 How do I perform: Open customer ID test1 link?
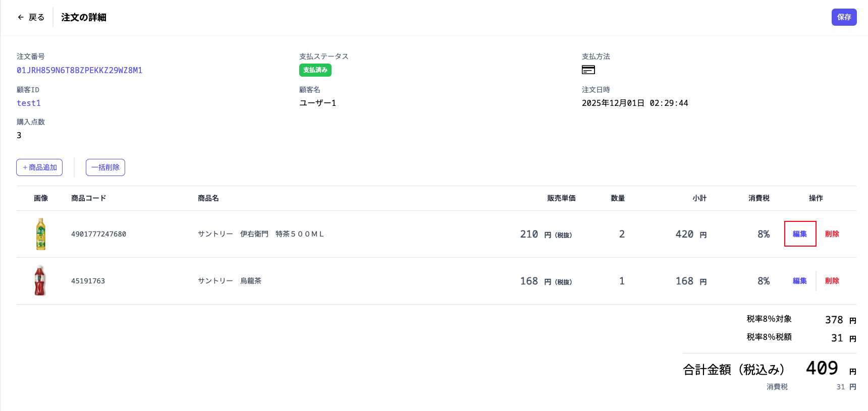point(29,103)
